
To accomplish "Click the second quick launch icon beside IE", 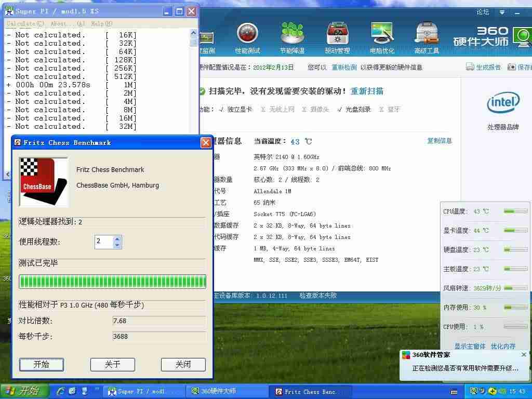I will pyautogui.click(x=72, y=391).
